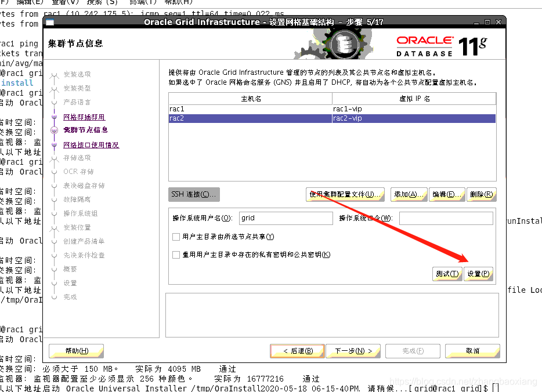The image size is (542, 392).
Task: Click 使用集群配置文件(U)... button
Action: (x=345, y=194)
